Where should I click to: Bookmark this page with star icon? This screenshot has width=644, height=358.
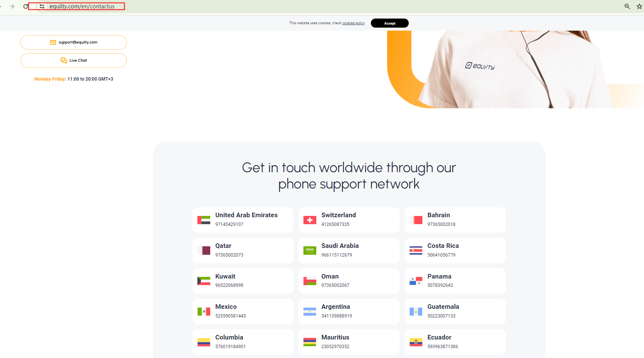coord(639,6)
